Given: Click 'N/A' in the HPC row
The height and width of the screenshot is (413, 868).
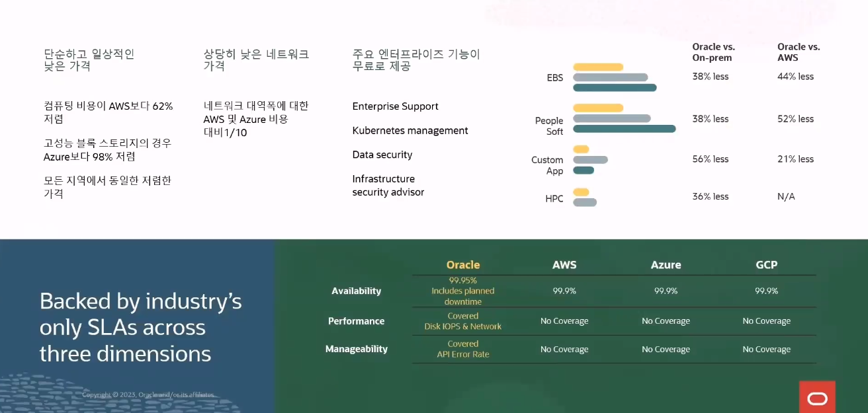Looking at the screenshot, I should (786, 196).
